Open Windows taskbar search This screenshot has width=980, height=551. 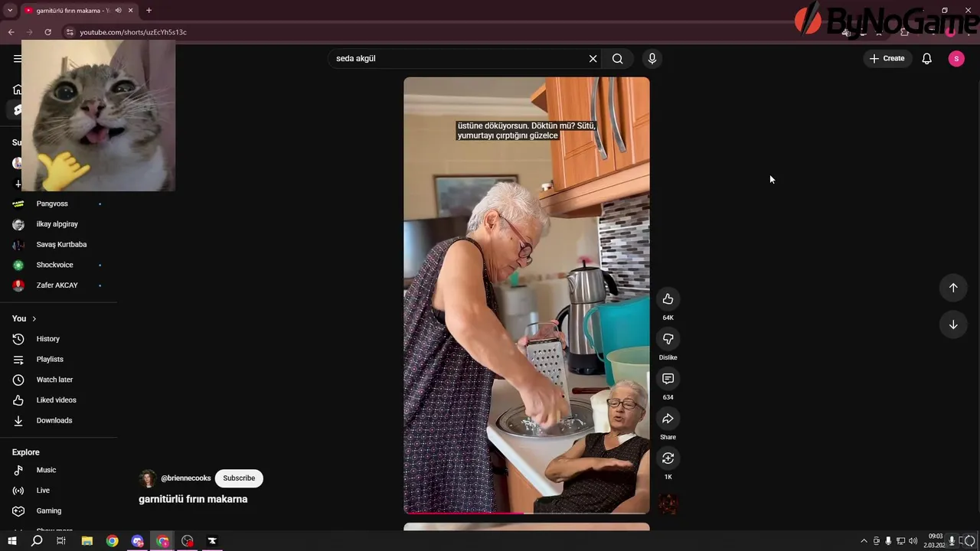(36, 541)
